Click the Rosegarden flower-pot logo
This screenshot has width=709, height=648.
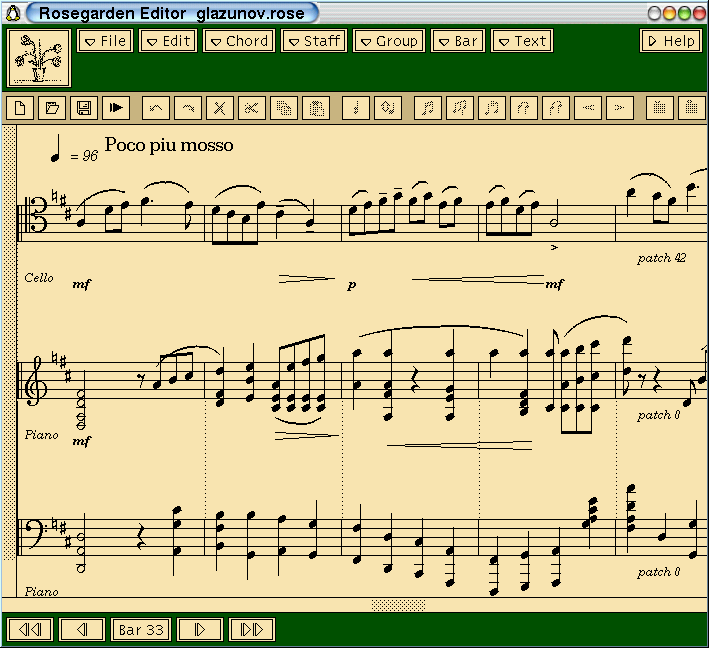(39, 58)
